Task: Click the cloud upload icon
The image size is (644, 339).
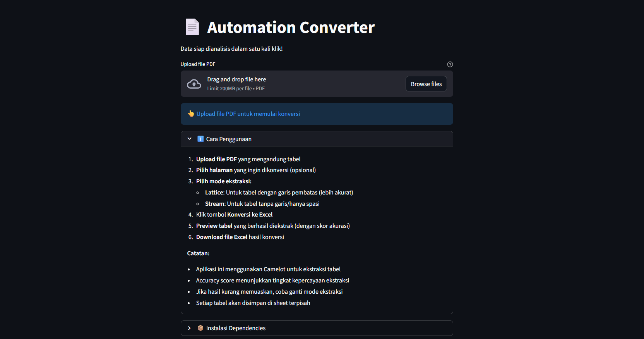Action: coord(194,84)
